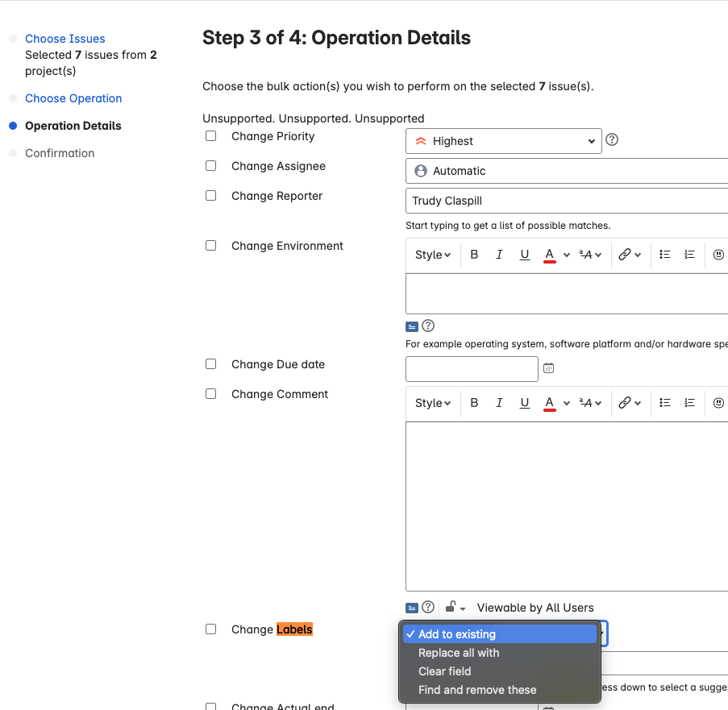This screenshot has width=728, height=710.
Task: Open the calendar picker for Due date
Action: coord(548,368)
